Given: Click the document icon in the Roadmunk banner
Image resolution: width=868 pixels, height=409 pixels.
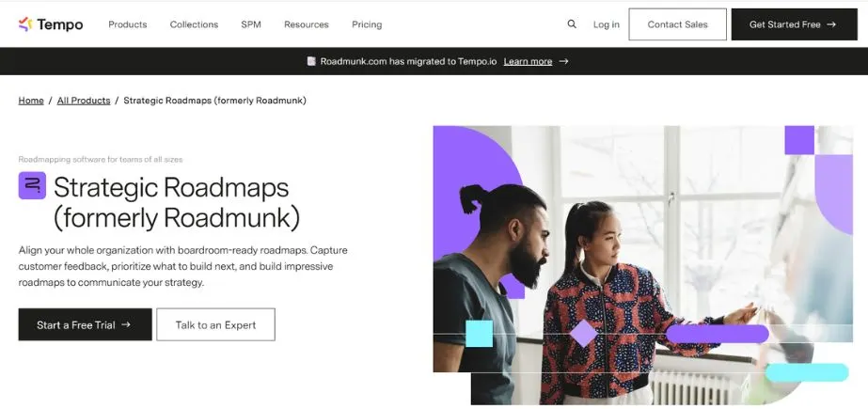Looking at the screenshot, I should tap(311, 61).
